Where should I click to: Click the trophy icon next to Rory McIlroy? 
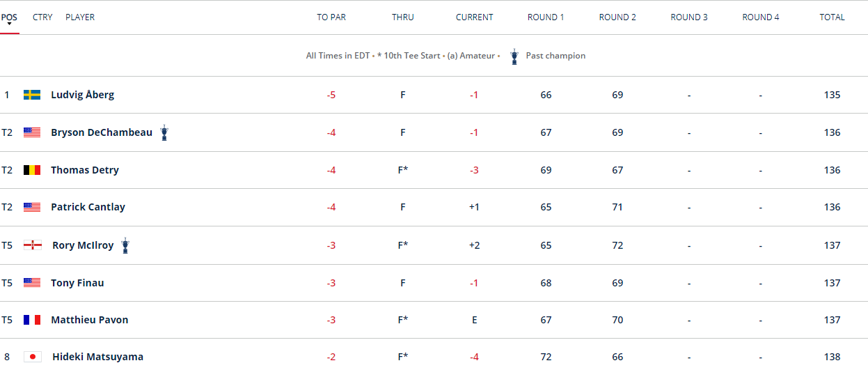click(x=125, y=245)
